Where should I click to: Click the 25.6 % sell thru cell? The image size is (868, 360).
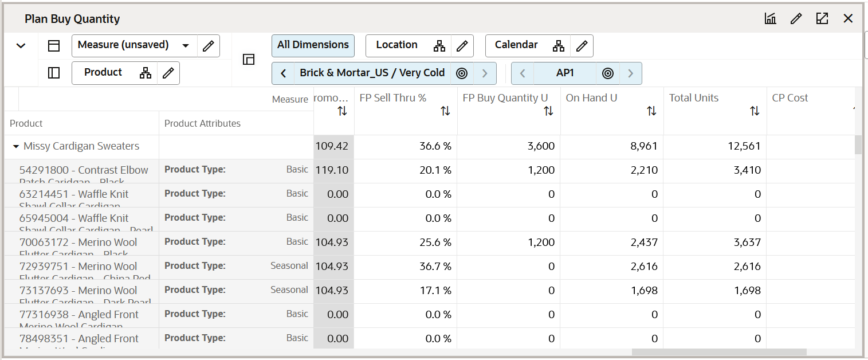(406, 243)
